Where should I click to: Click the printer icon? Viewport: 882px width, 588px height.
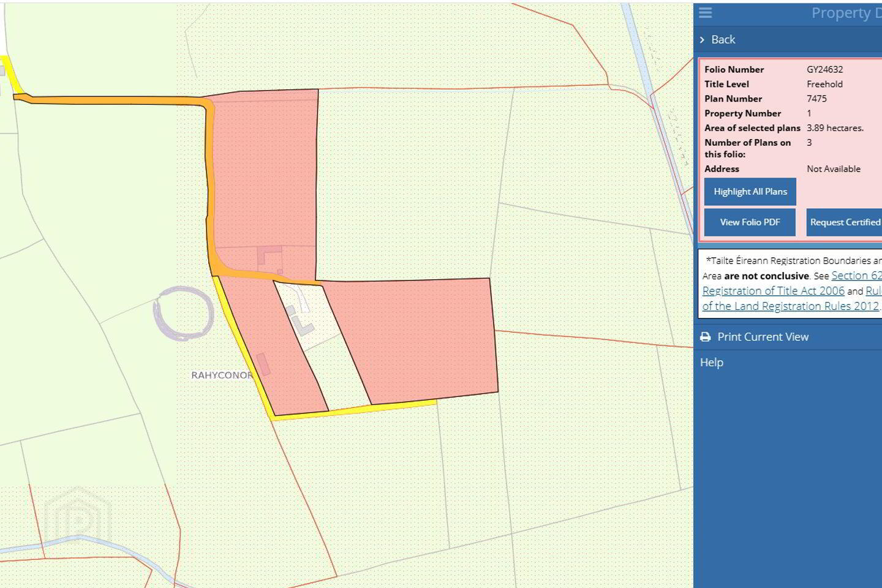click(x=706, y=337)
